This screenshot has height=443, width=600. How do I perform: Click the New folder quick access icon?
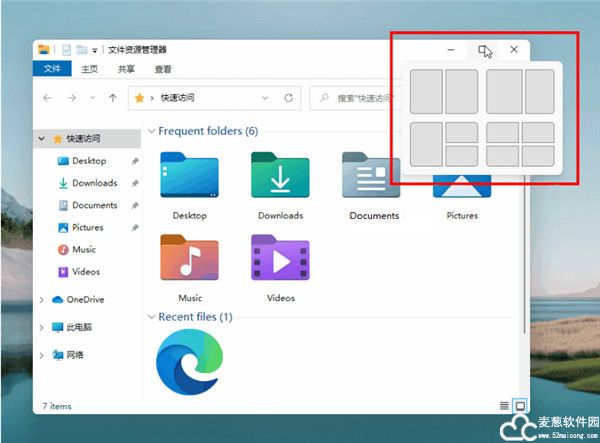[82, 50]
